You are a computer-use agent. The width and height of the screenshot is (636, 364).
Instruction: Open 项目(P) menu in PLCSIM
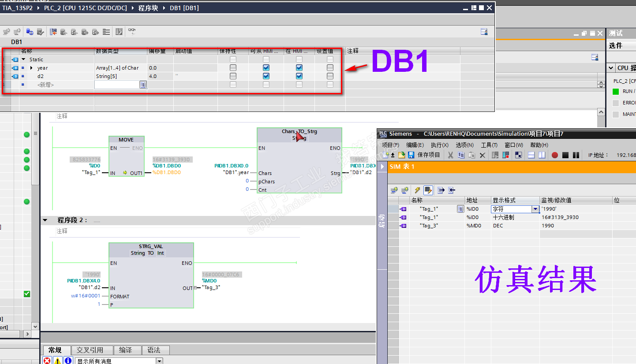pyautogui.click(x=390, y=145)
